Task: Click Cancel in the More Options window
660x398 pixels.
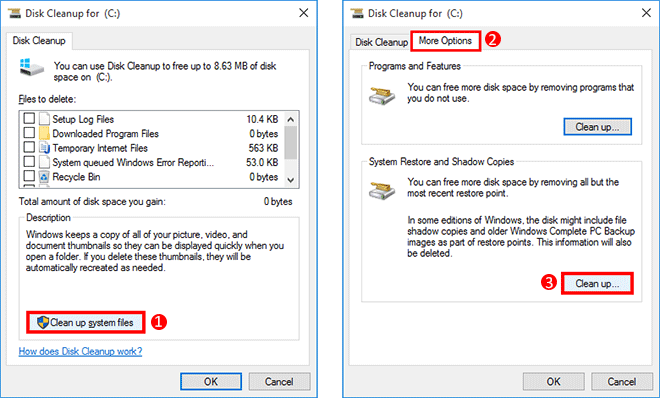Action: (622, 382)
